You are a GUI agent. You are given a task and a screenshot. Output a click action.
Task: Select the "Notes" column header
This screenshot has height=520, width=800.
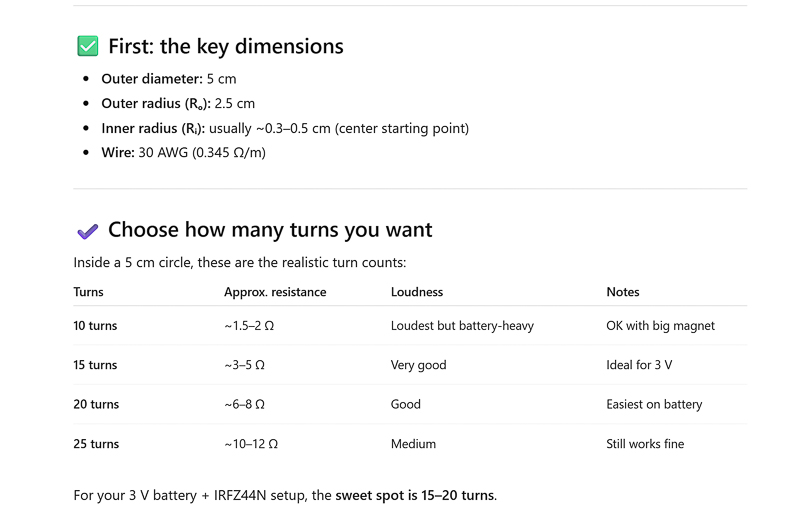(622, 292)
